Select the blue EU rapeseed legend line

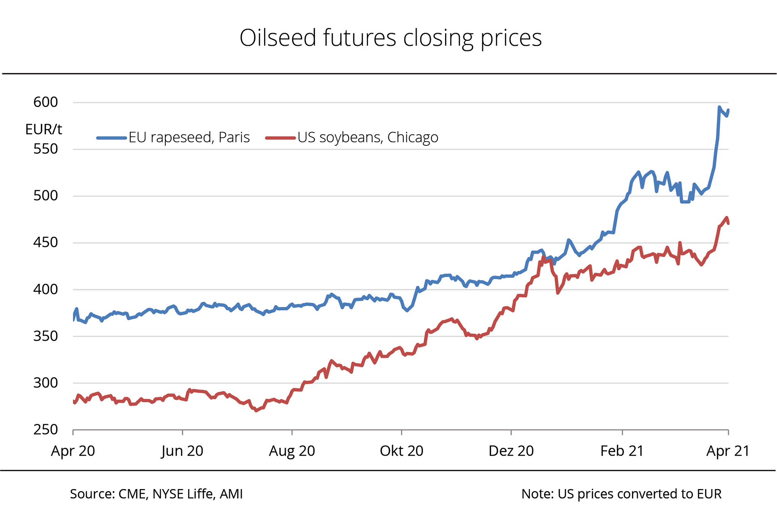(x=112, y=138)
